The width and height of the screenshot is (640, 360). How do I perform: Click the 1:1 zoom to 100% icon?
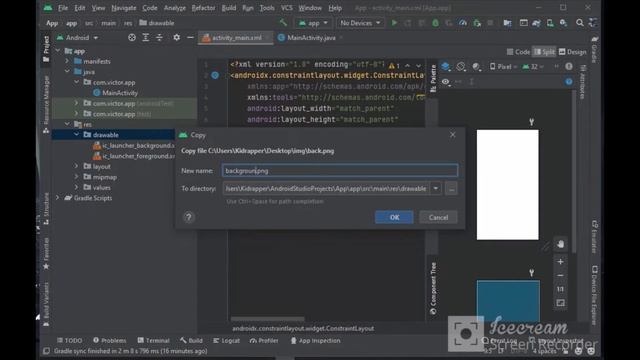560,289
